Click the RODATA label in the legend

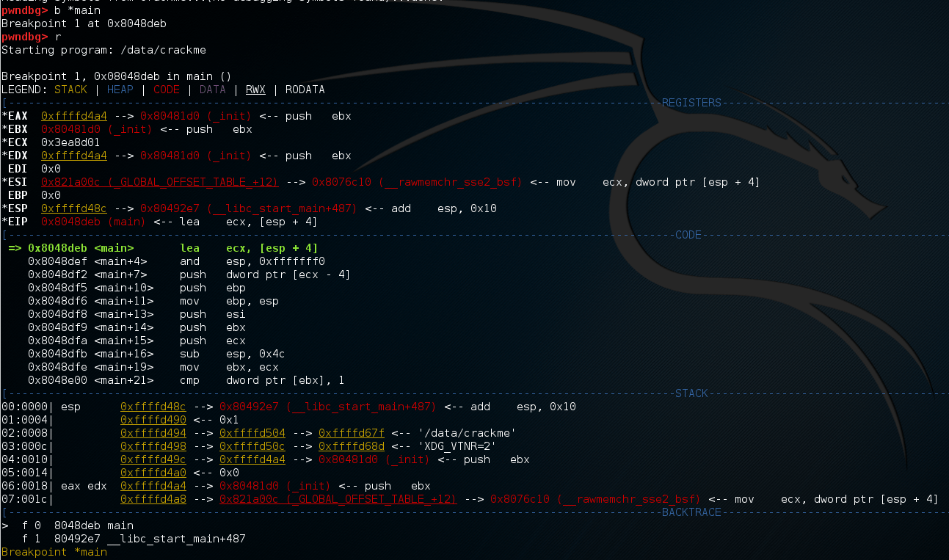point(305,90)
